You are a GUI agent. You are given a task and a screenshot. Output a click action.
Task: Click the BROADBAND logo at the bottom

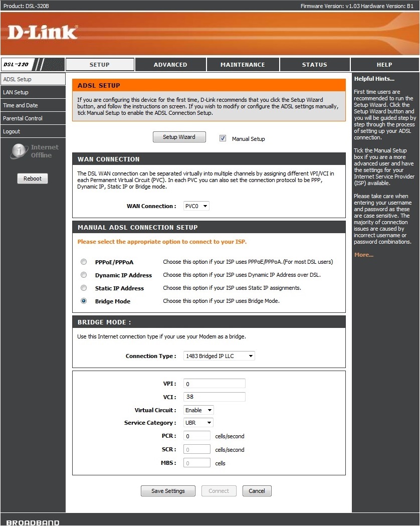tap(32, 522)
